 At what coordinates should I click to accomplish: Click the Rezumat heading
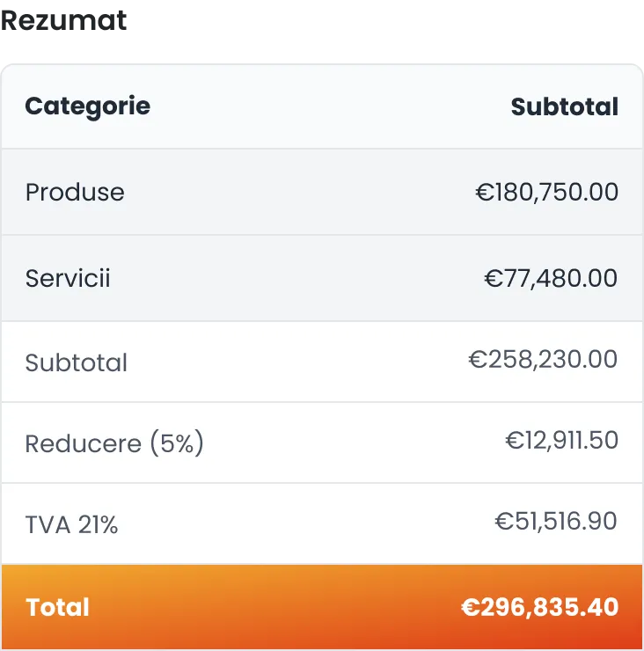63,20
